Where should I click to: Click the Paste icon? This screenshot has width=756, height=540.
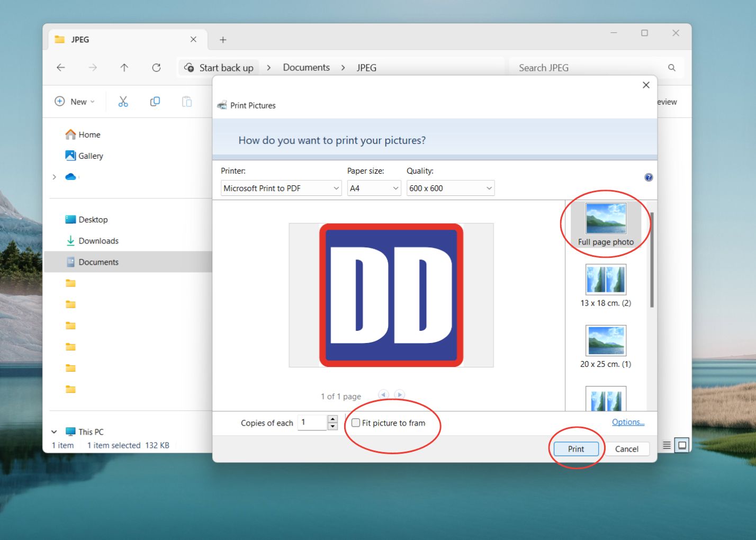pyautogui.click(x=187, y=102)
